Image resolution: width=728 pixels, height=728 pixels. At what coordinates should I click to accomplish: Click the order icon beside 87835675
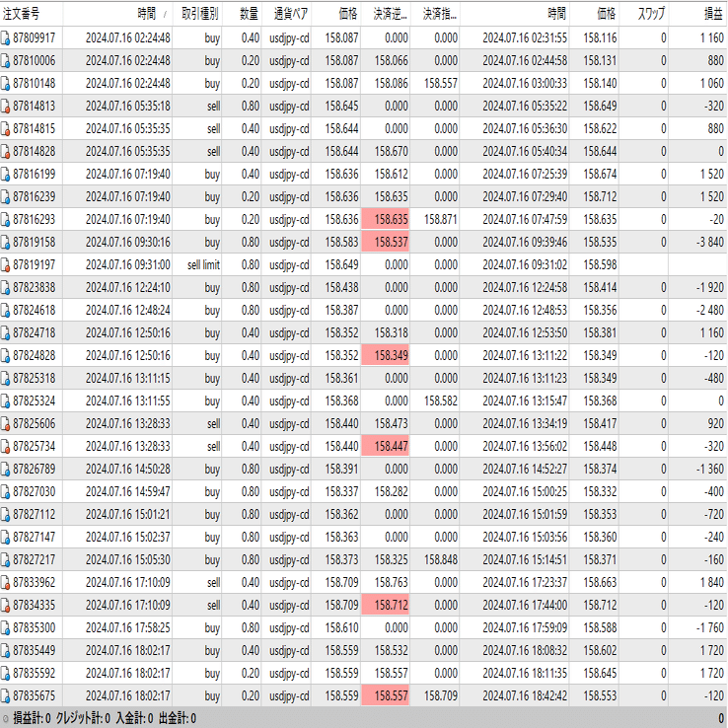(x=5, y=696)
